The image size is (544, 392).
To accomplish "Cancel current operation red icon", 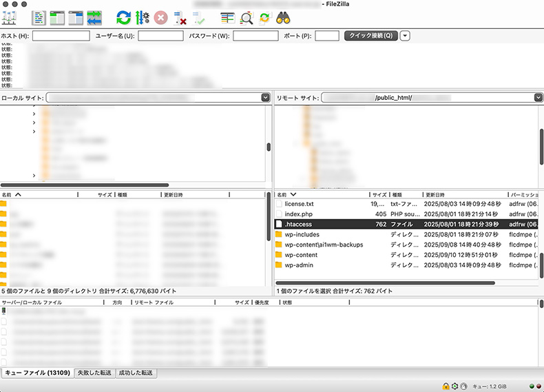I will [160, 18].
